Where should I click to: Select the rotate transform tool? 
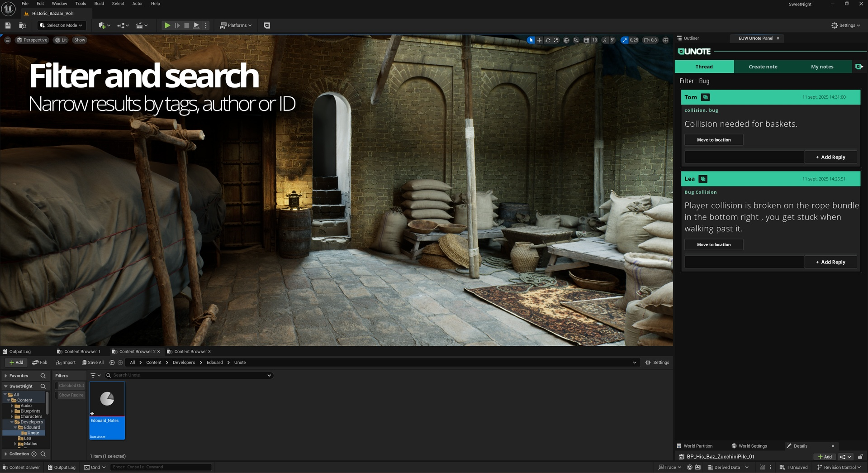[x=548, y=40]
